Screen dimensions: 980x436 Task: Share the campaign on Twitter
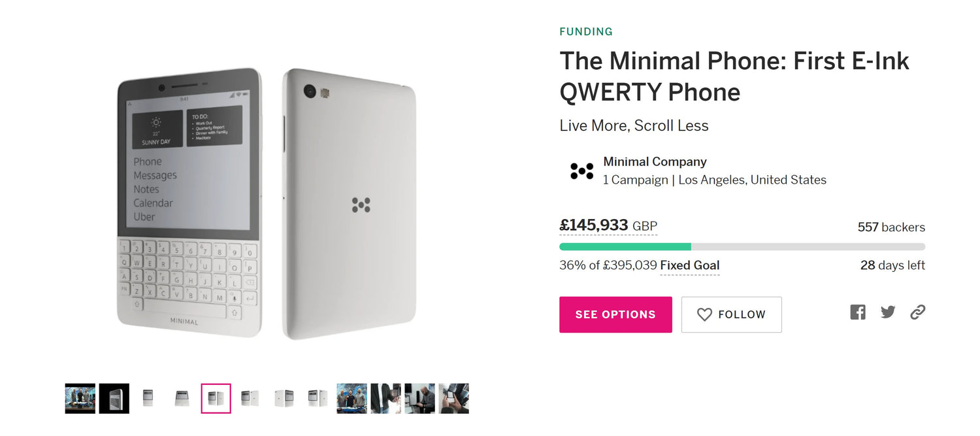[888, 312]
